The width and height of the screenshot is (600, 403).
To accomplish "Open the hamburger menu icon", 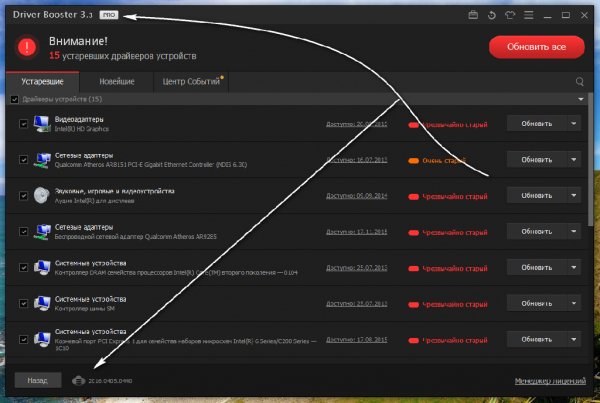I will [528, 15].
